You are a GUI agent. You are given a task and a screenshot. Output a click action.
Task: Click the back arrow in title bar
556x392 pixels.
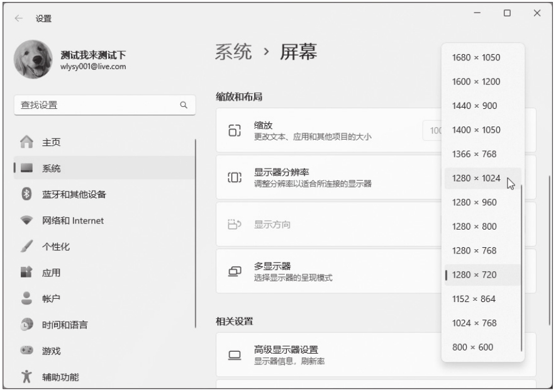click(x=18, y=18)
